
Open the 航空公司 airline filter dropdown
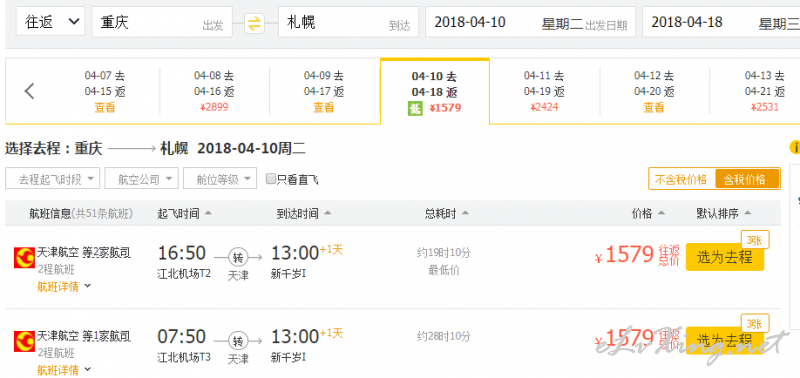[x=142, y=179]
